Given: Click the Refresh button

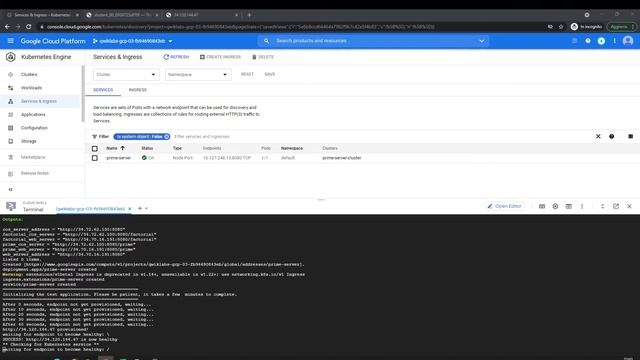Looking at the screenshot, I should coord(176,57).
